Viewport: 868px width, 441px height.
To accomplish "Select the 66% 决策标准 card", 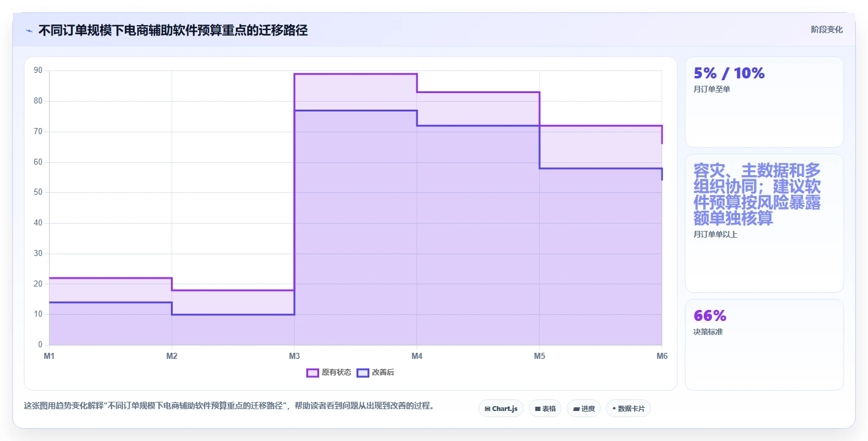I will pyautogui.click(x=764, y=344).
